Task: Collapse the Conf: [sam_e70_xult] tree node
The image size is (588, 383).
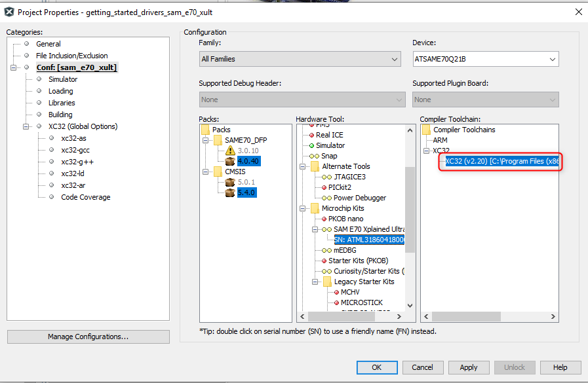Action: 14,67
